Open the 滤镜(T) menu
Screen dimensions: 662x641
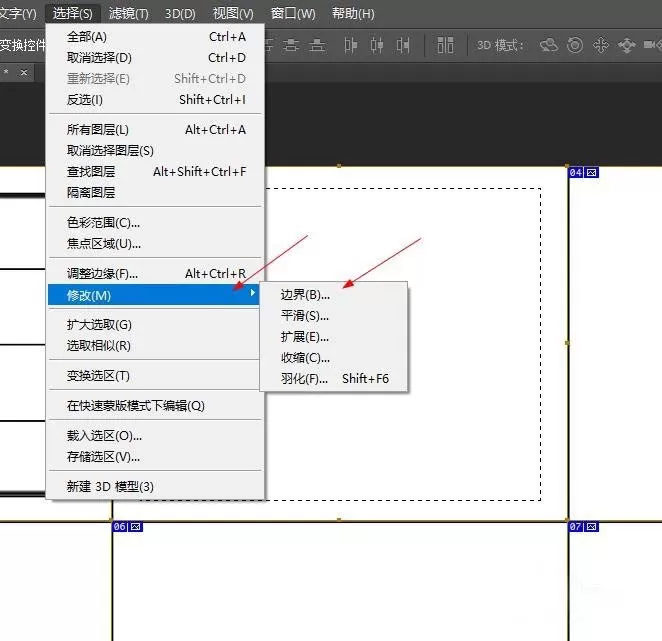[x=128, y=14]
